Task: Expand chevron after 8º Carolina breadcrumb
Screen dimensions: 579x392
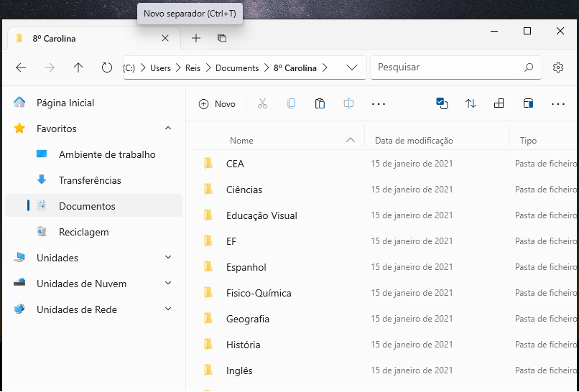Action: tap(325, 68)
